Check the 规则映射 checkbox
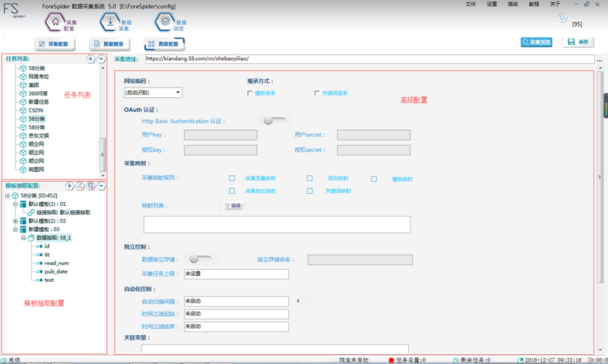608x364 pixels. [309, 179]
